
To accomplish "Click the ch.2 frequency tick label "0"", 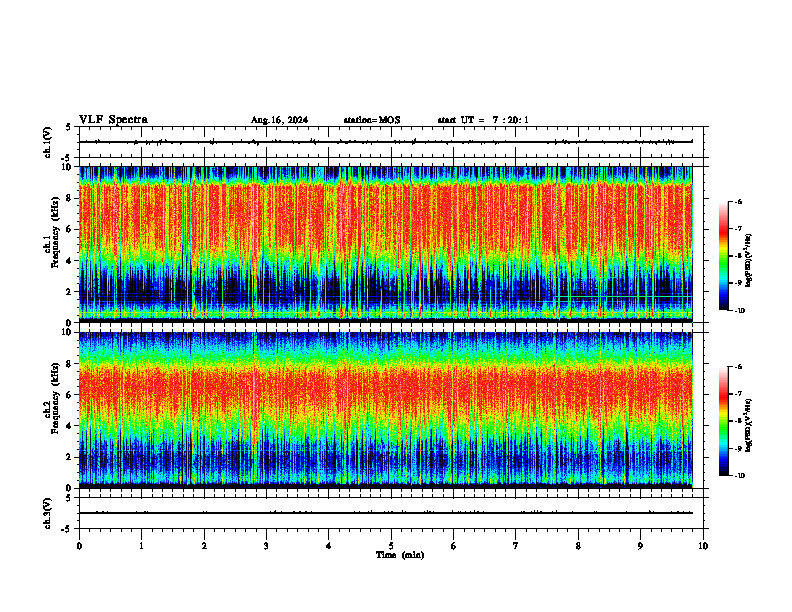I will click(70, 488).
